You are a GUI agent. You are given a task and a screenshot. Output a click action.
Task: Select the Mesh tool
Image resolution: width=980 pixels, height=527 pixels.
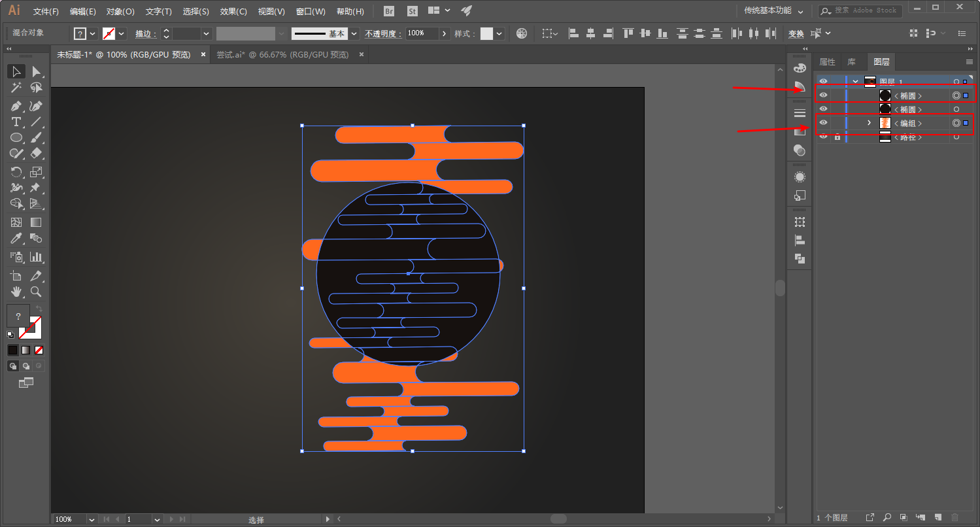click(x=16, y=222)
